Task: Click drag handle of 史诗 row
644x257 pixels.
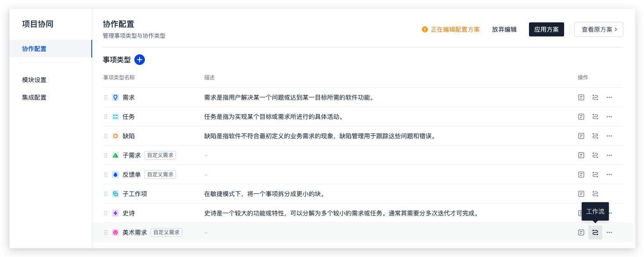Action: (x=106, y=213)
